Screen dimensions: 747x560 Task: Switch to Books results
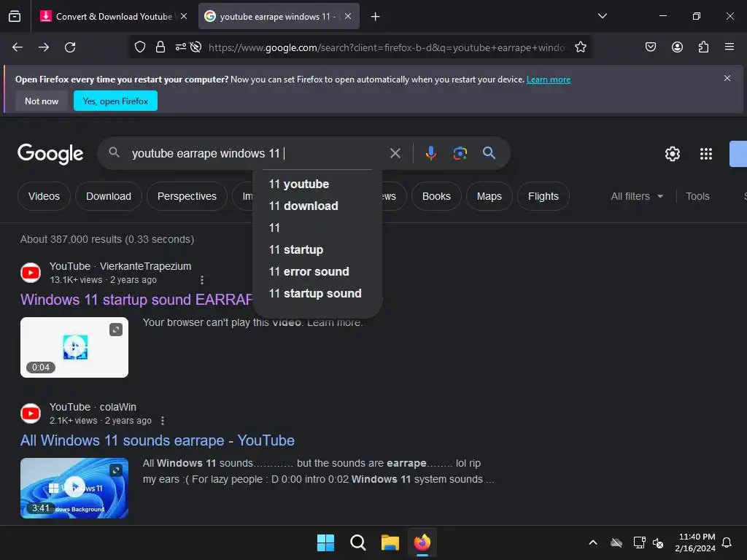(x=436, y=196)
